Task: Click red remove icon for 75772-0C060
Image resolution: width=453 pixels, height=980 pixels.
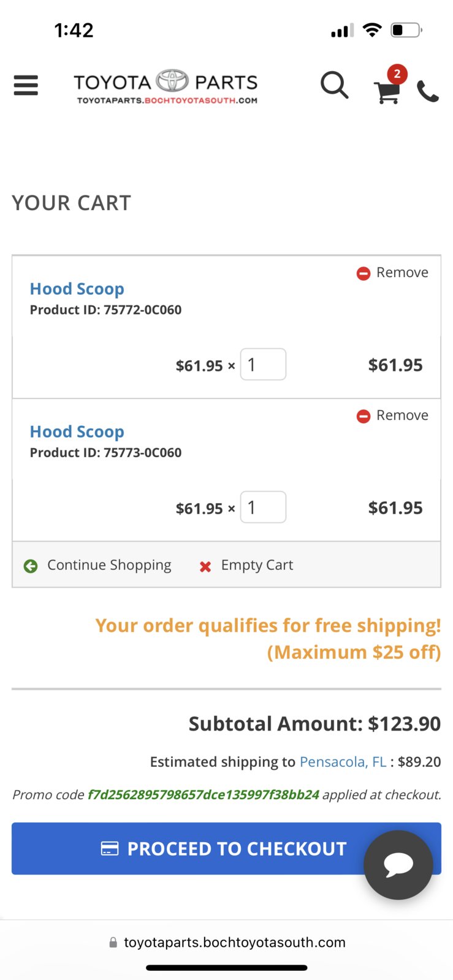Action: 364,273
